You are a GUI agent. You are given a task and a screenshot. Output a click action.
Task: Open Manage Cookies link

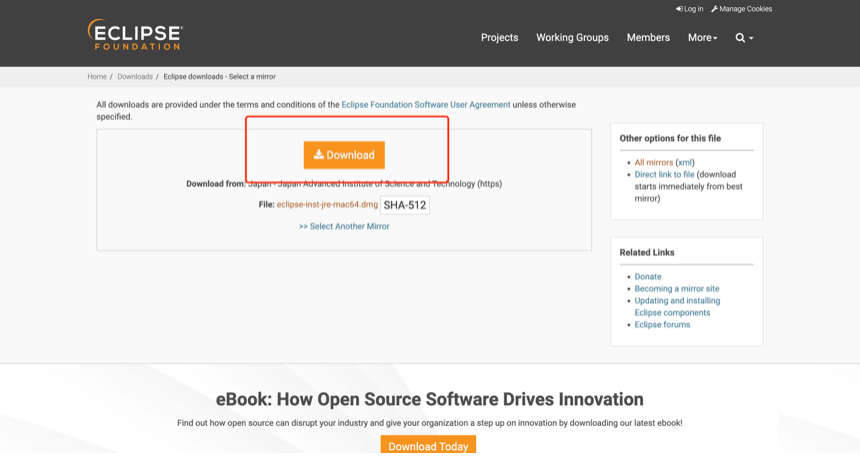(742, 9)
